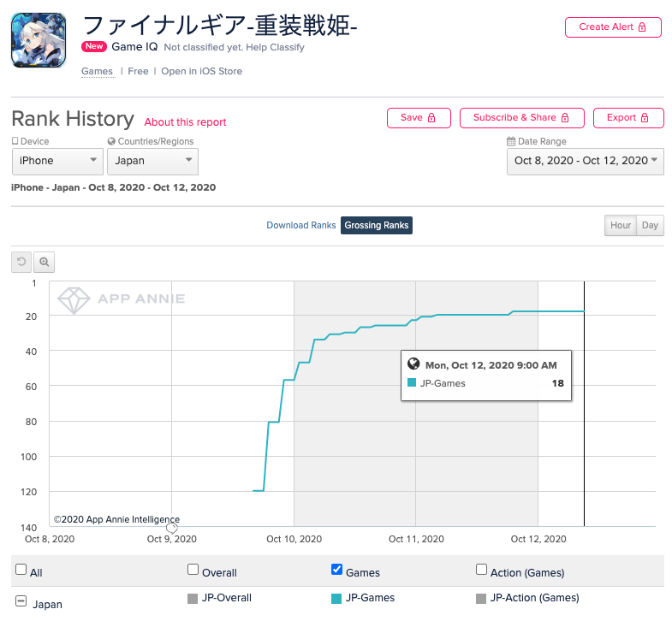Click the globe icon in chart tooltip
Screen dimensions: 672x621
tap(413, 364)
